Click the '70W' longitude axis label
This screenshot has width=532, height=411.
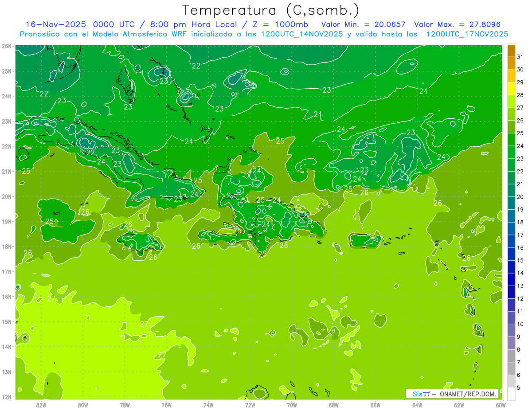[x=292, y=405]
